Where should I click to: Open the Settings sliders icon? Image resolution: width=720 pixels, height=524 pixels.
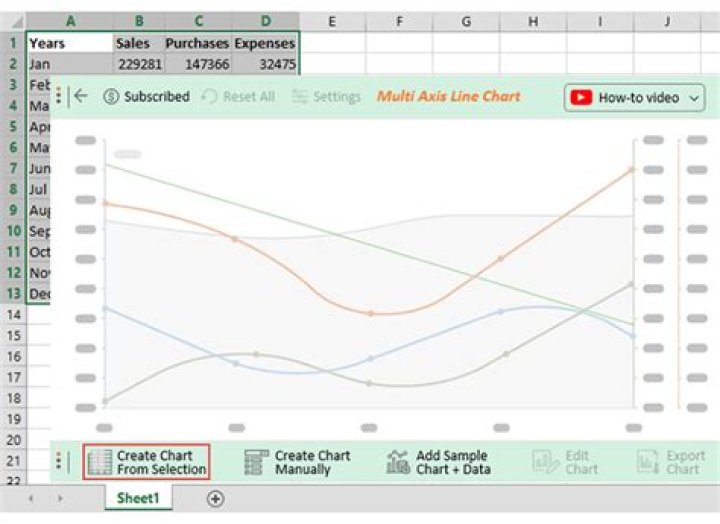[299, 96]
